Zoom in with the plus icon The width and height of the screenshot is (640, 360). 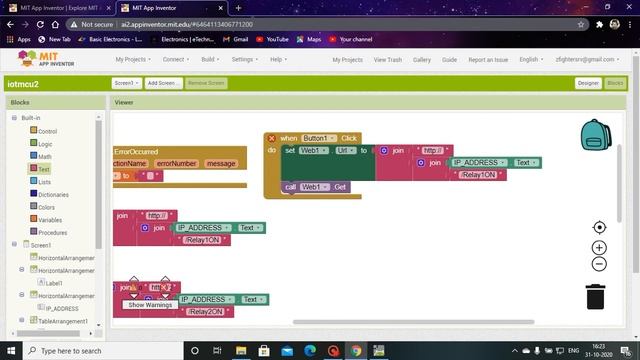tap(599, 247)
